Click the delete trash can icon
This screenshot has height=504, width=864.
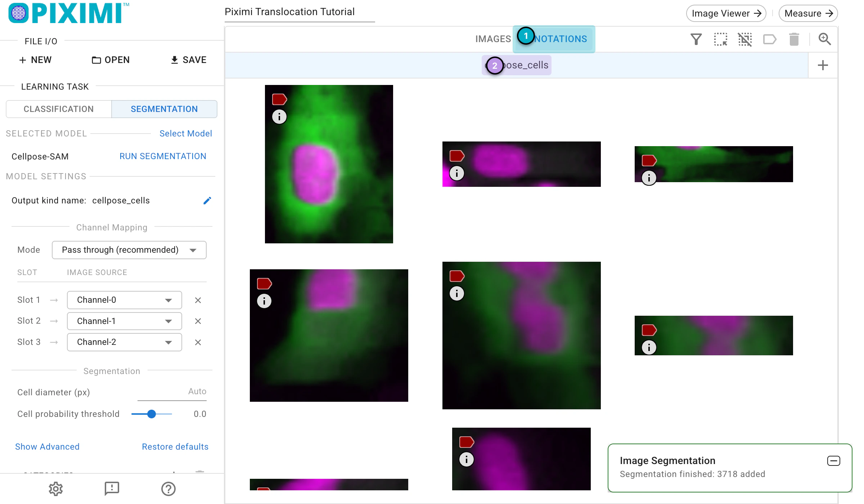coord(794,39)
